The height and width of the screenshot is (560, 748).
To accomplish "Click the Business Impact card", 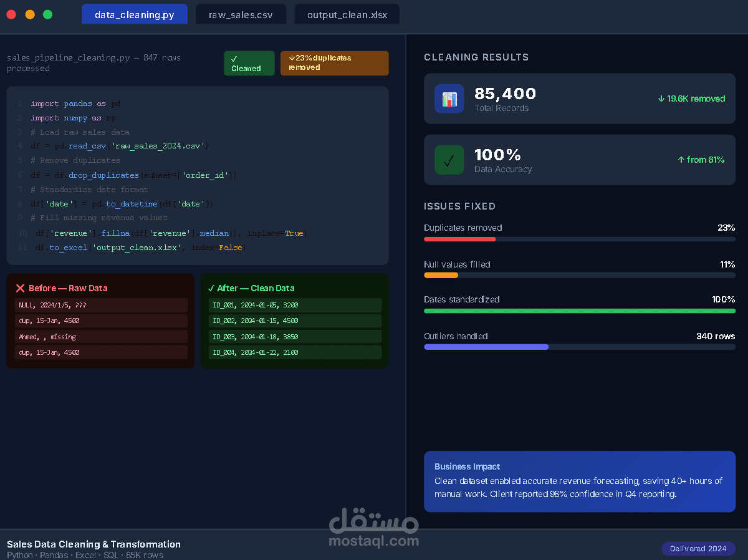I will [x=580, y=481].
